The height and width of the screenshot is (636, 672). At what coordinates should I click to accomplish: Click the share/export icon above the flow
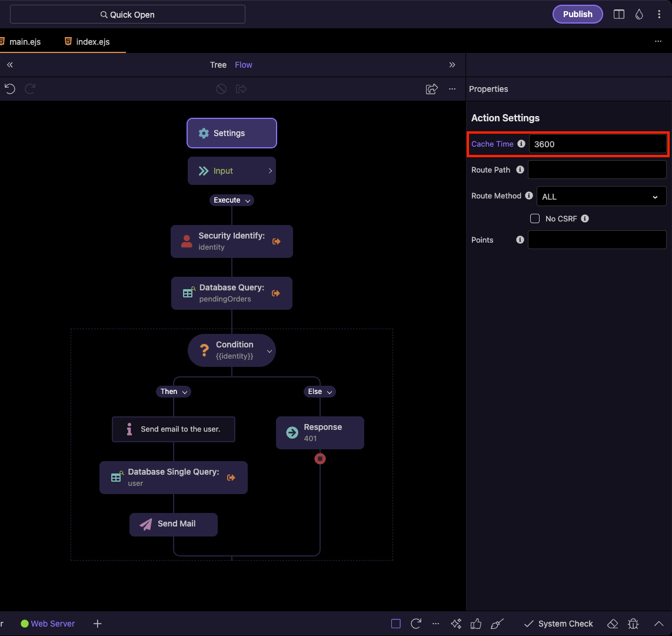[x=431, y=89]
